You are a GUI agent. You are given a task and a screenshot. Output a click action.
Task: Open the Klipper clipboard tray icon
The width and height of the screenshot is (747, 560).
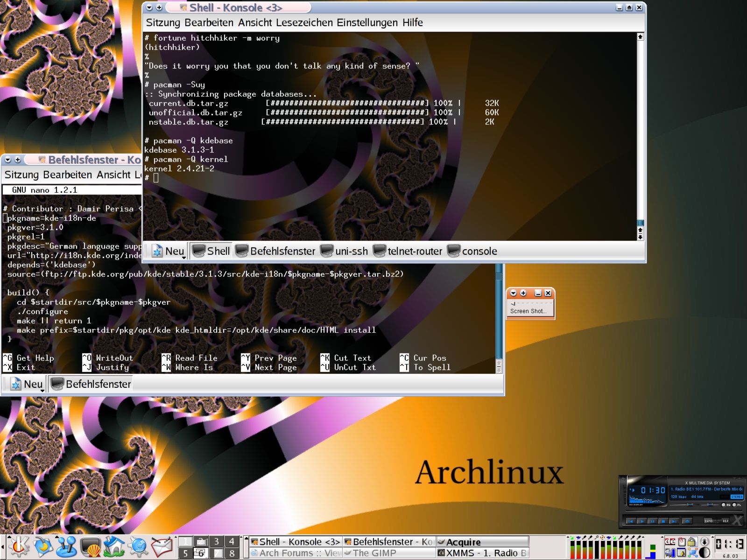682,542
